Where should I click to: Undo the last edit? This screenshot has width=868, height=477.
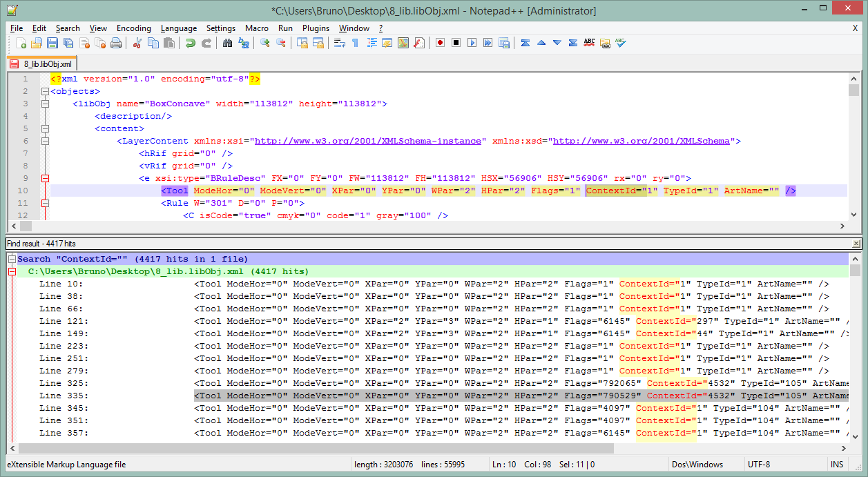click(x=190, y=43)
